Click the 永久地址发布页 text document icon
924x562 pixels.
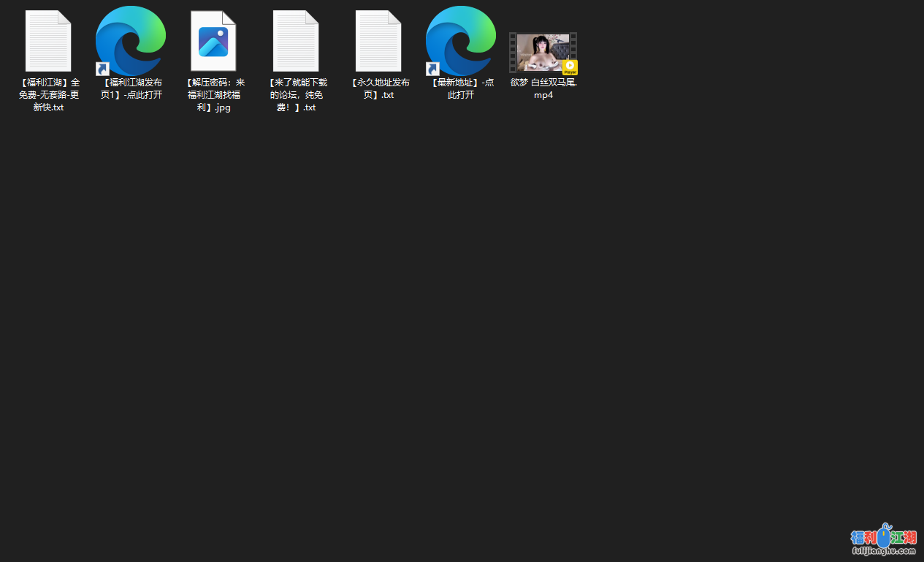tap(378, 41)
